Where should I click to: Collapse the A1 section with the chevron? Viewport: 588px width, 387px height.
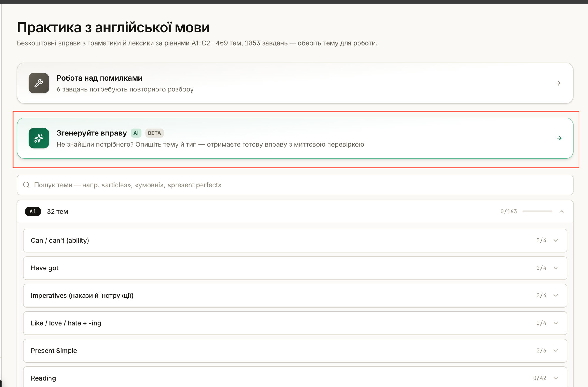tap(562, 212)
